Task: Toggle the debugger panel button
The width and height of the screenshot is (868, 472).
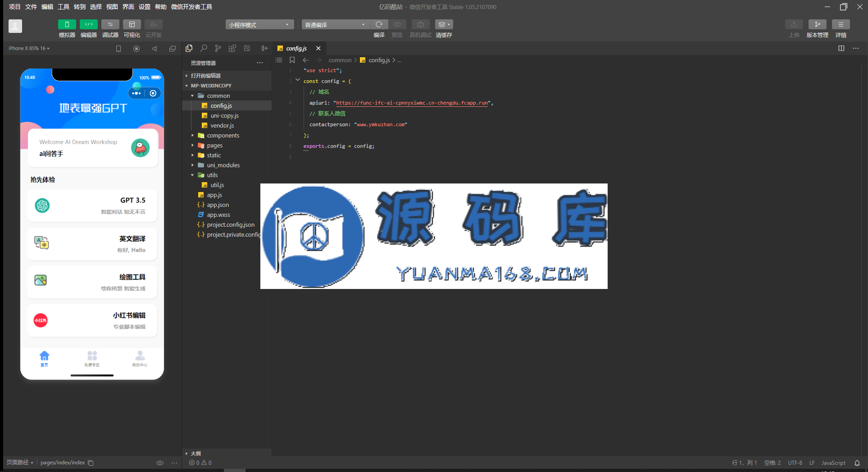Action: tap(110, 24)
